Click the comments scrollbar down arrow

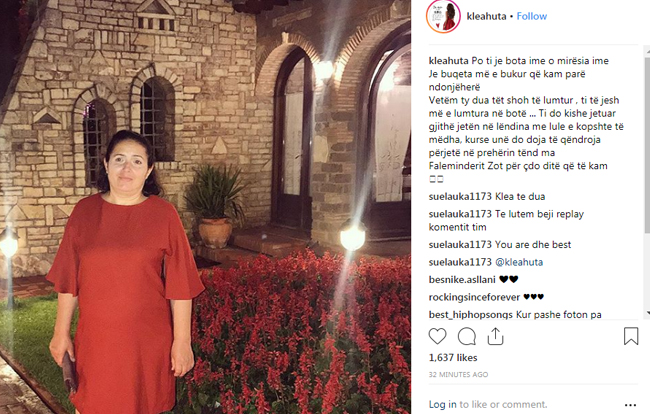pos(647,313)
